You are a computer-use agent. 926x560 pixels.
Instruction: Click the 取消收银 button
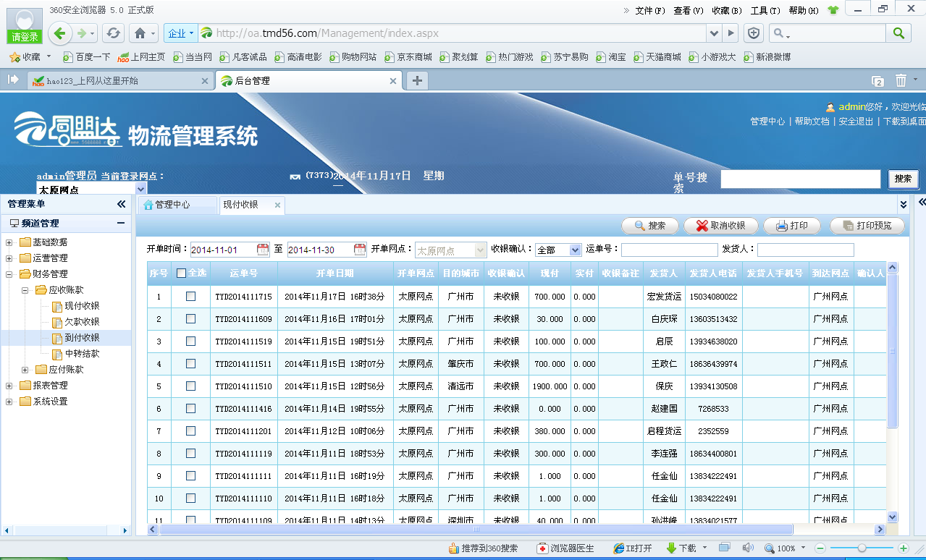[x=720, y=226]
